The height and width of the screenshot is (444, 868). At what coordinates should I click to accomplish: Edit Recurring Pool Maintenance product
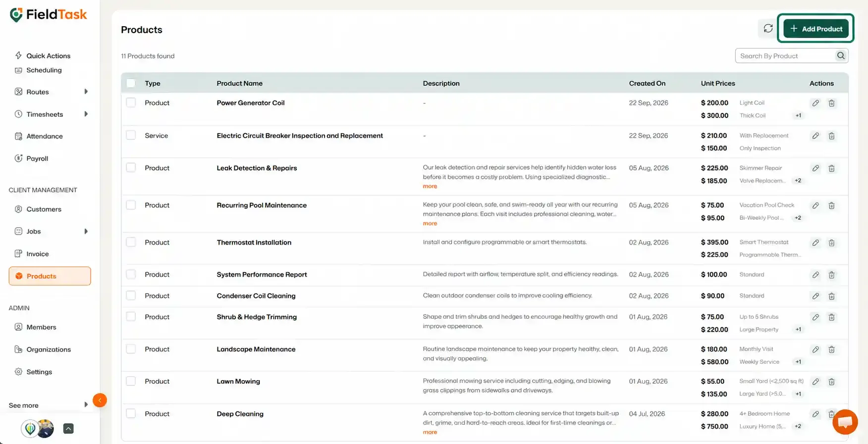click(x=815, y=205)
